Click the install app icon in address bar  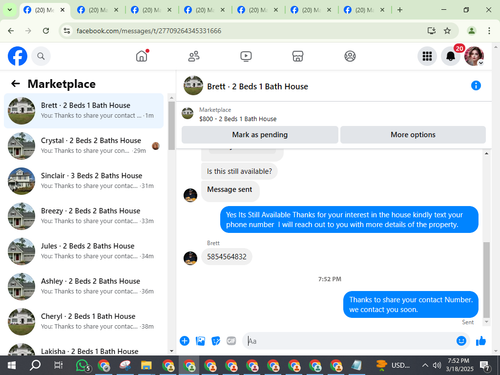431,31
